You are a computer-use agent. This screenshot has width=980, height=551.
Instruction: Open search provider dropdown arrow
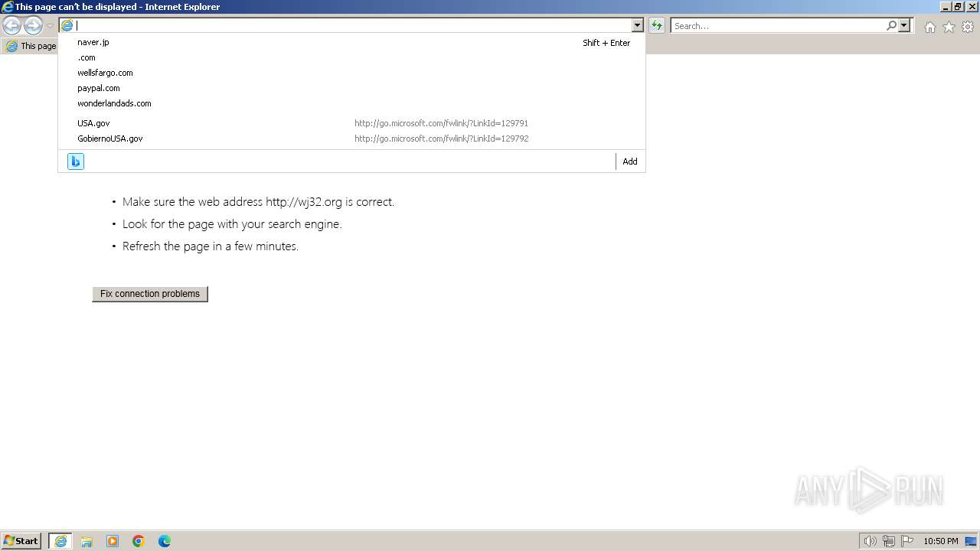pyautogui.click(x=904, y=25)
